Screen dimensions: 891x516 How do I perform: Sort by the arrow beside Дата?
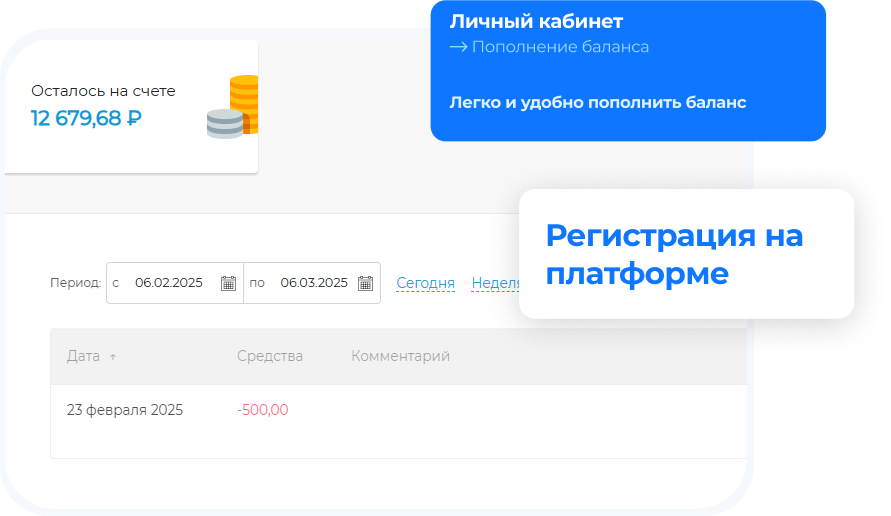(113, 357)
